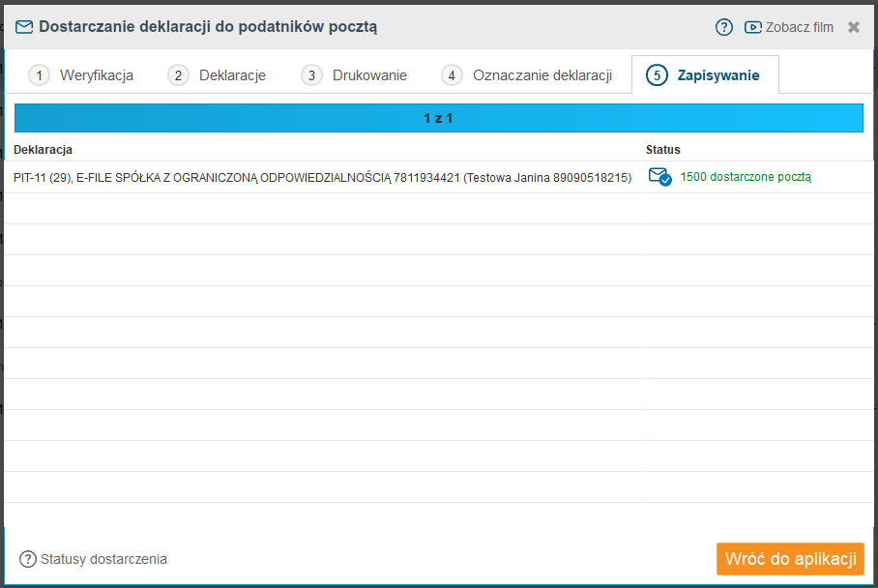
Task: Click the step 5 number circle
Action: click(x=658, y=75)
